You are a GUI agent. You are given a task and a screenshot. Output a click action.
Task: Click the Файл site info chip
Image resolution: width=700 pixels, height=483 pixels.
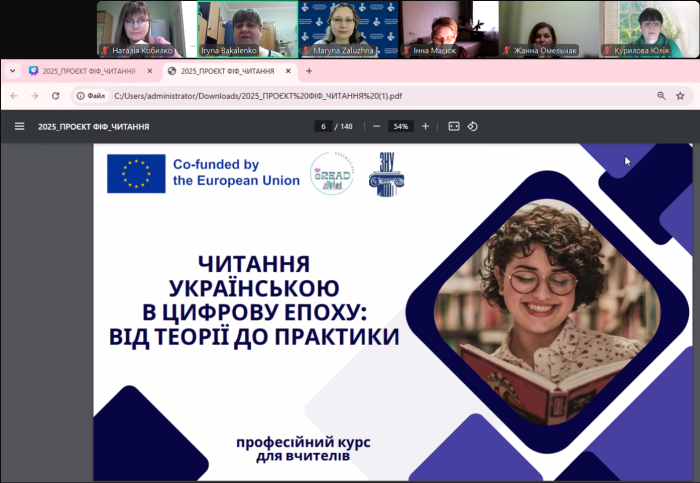pos(91,96)
